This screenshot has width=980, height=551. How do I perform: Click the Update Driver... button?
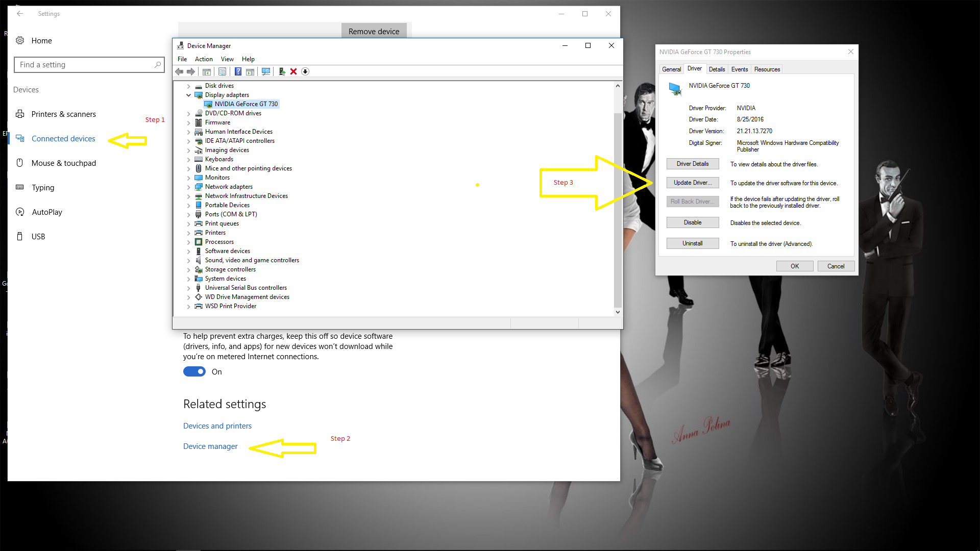[693, 183]
